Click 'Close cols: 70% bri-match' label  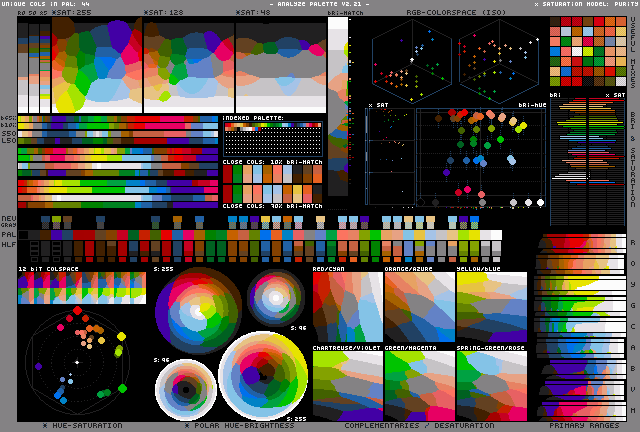(x=272, y=206)
